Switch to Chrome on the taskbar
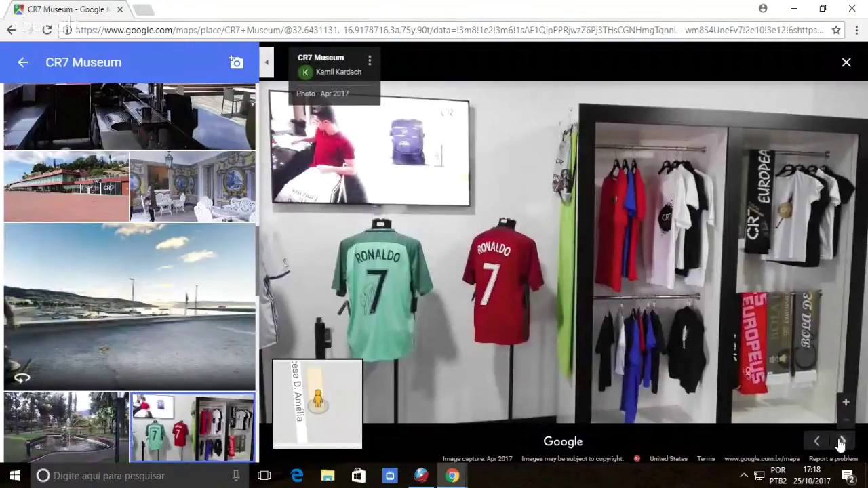Image resolution: width=868 pixels, height=488 pixels. 452,476
